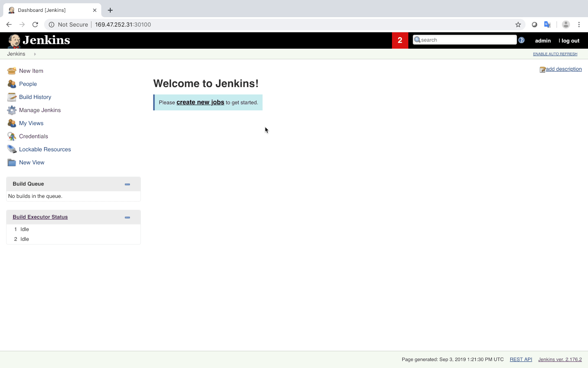Click the Jenkins ver. 2.176.2 link
Viewport: 588px width, 368px height.
pyautogui.click(x=560, y=359)
